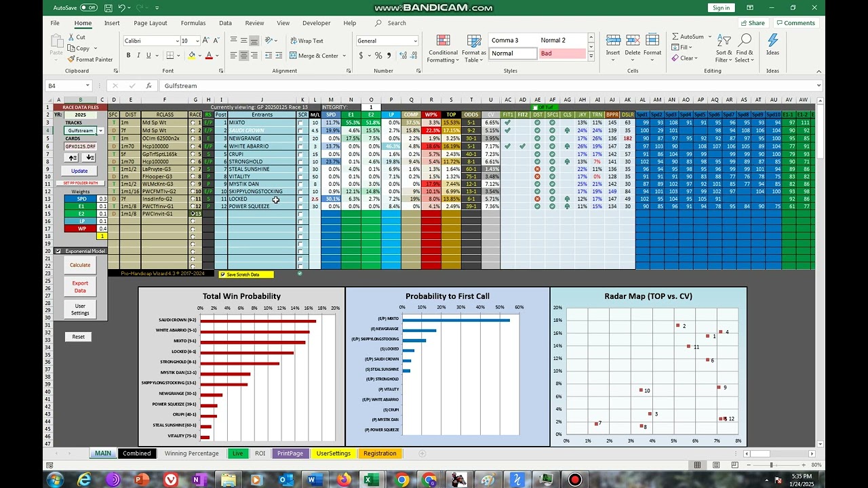Switch to the ROI sheet tab

pyautogui.click(x=260, y=453)
